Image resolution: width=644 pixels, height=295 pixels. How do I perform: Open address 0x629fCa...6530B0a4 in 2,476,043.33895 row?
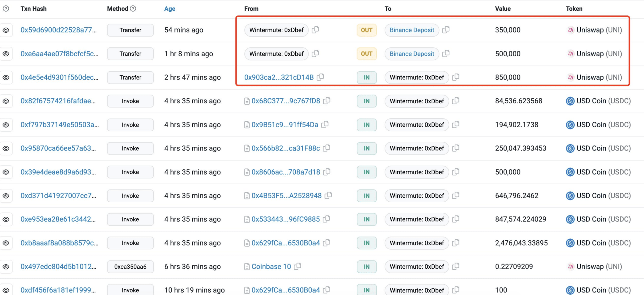286,243
